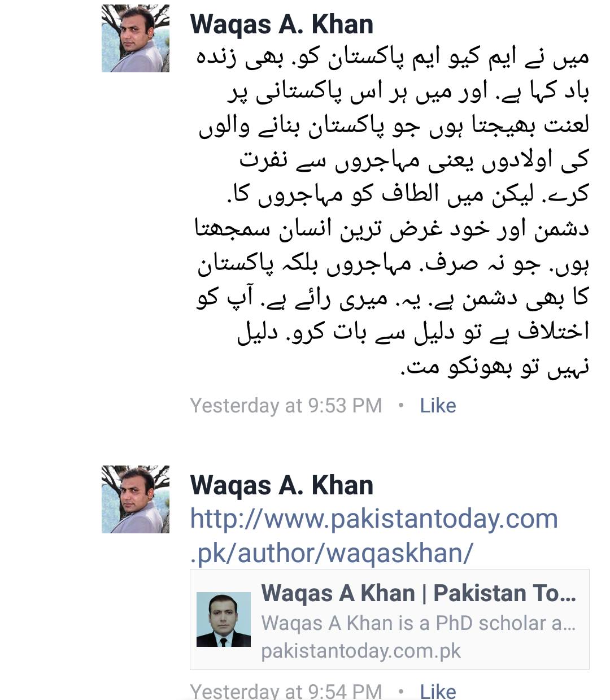Screen dimensions: 610x700
Task: Open Waqas A. Khan's avatar on the Urdu comment
Action: click(136, 38)
